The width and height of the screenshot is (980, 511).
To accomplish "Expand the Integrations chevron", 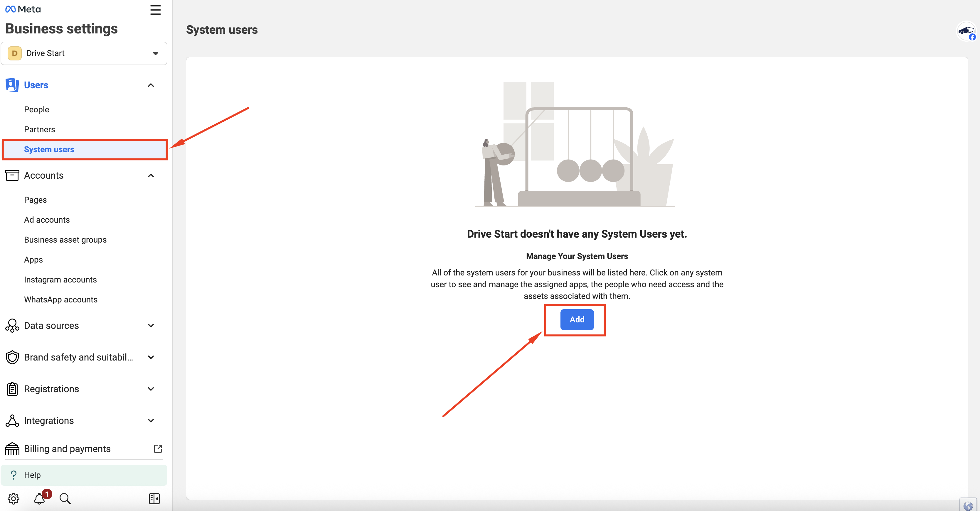I will click(151, 421).
